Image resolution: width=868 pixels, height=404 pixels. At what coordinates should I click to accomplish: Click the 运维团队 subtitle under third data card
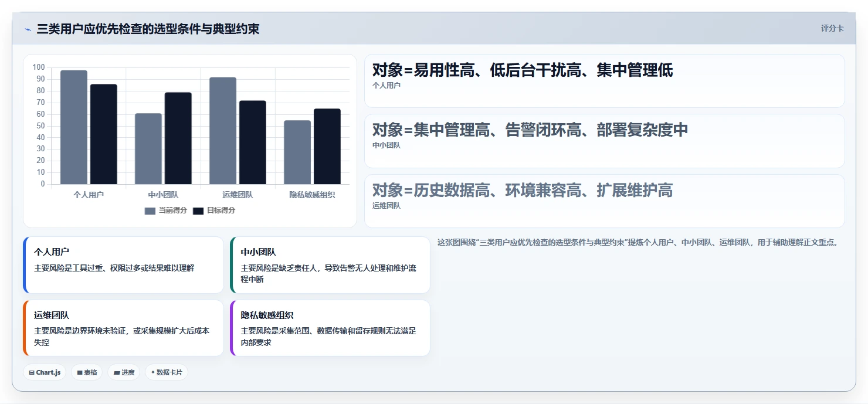pyautogui.click(x=386, y=206)
